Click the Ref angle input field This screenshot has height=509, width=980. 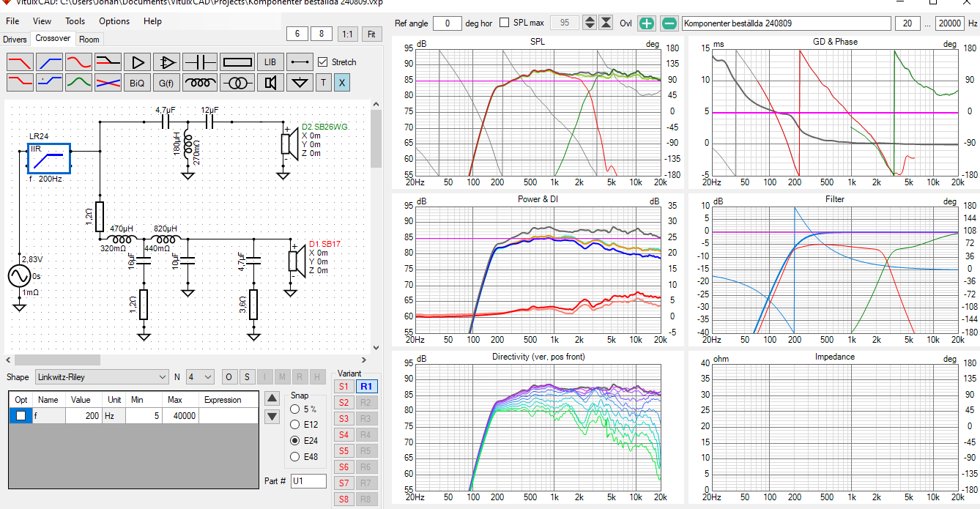448,23
